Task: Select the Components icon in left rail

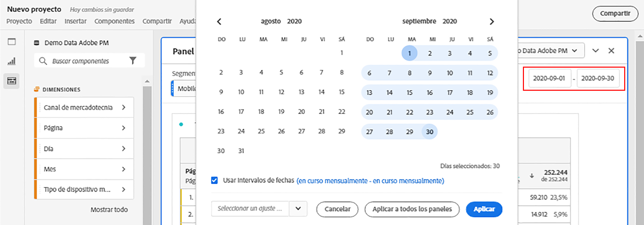Action: coord(12,81)
